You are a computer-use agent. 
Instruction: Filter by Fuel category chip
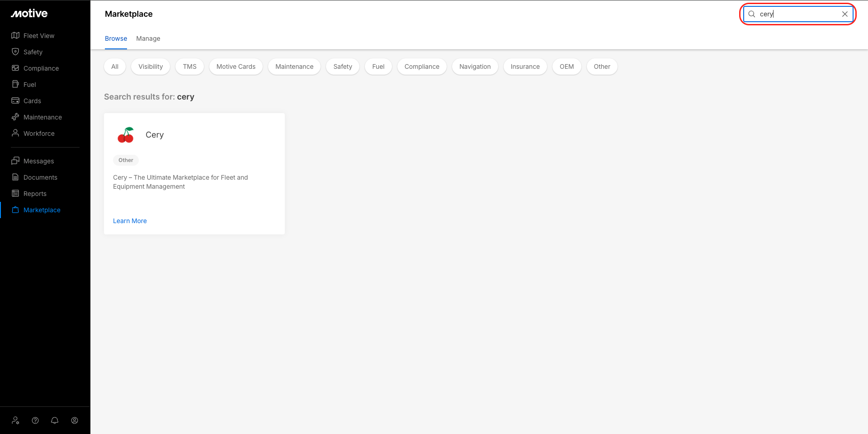378,67
